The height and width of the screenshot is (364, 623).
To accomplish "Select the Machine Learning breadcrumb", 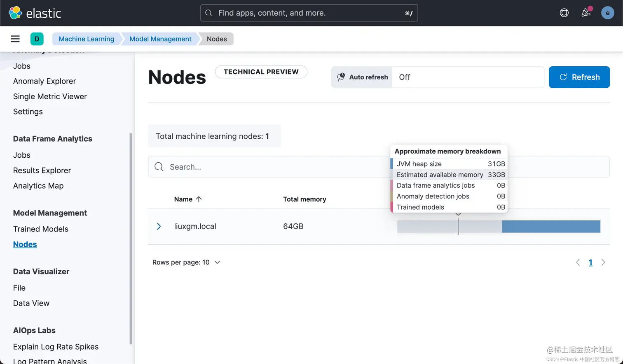I will click(x=87, y=39).
